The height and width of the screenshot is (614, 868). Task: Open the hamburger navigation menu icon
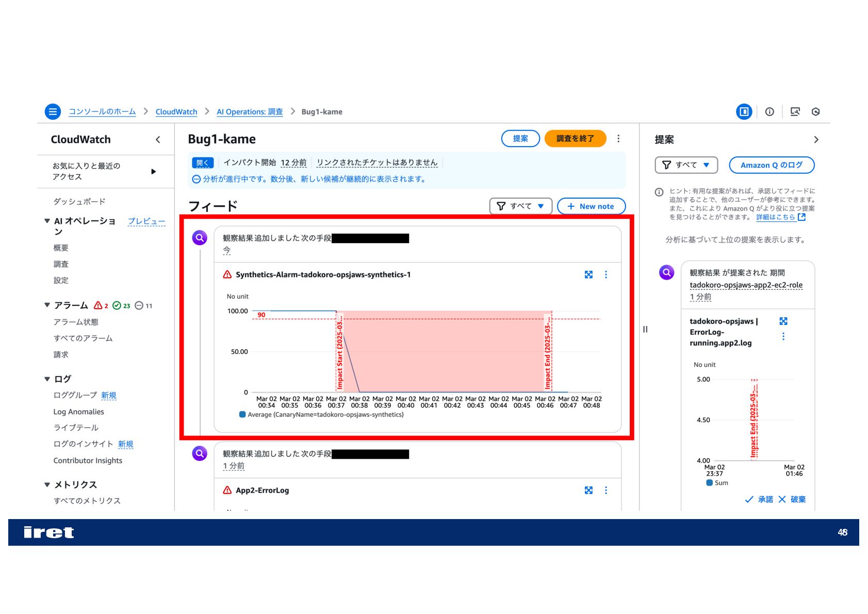[x=53, y=111]
